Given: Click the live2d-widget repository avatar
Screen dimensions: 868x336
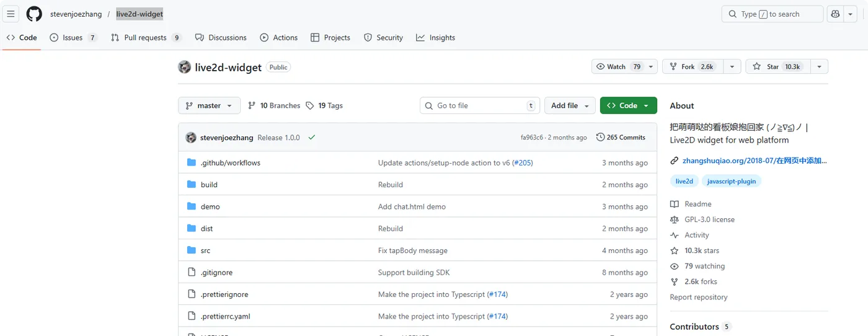Looking at the screenshot, I should coord(184,67).
